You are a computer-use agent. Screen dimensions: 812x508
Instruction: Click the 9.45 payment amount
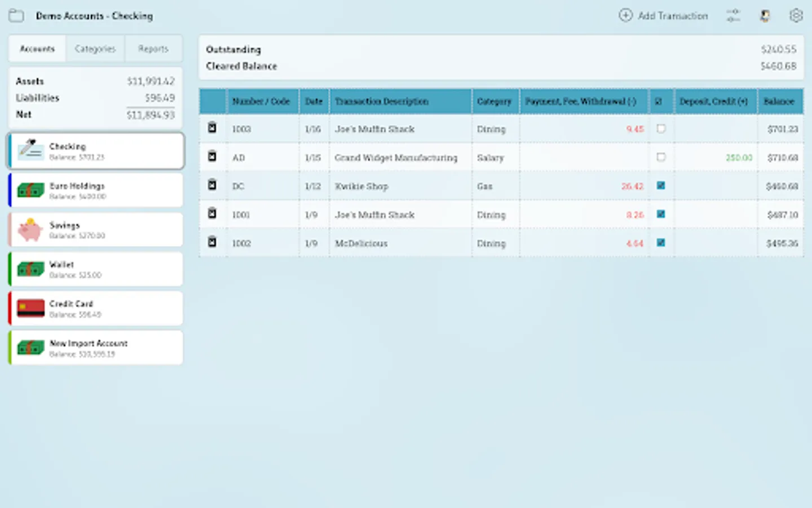point(635,129)
